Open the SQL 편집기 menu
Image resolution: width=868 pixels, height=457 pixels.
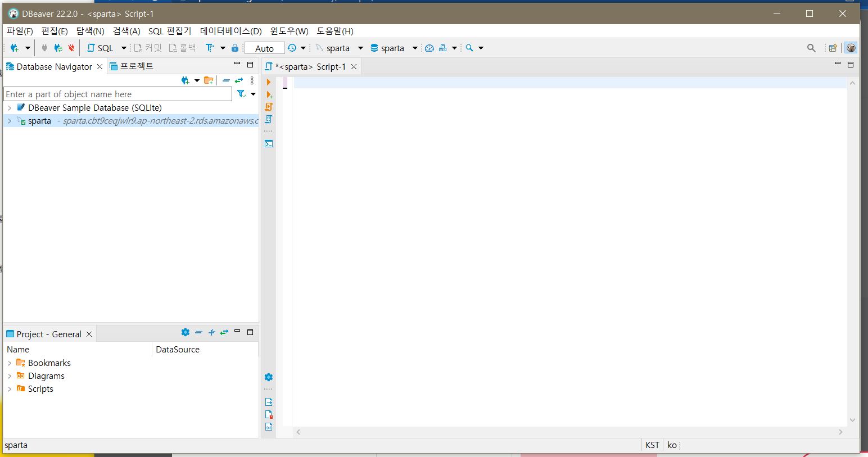[170, 31]
